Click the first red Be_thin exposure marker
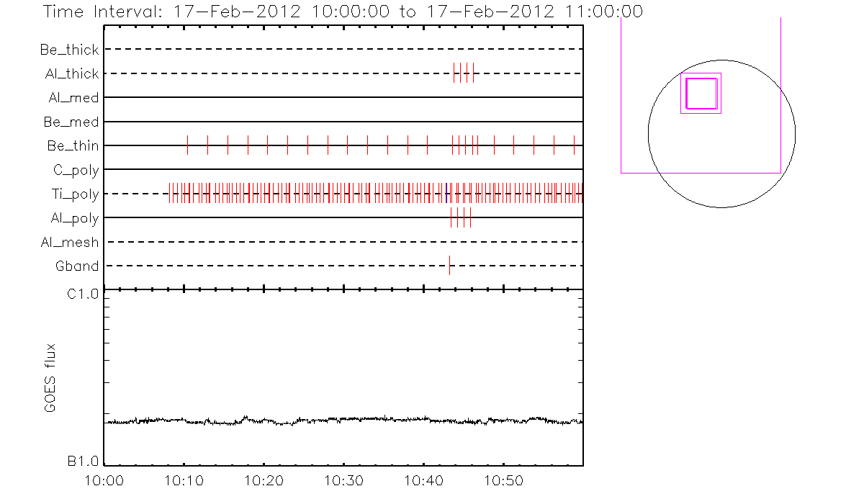This screenshot has width=864, height=504. coord(187,145)
